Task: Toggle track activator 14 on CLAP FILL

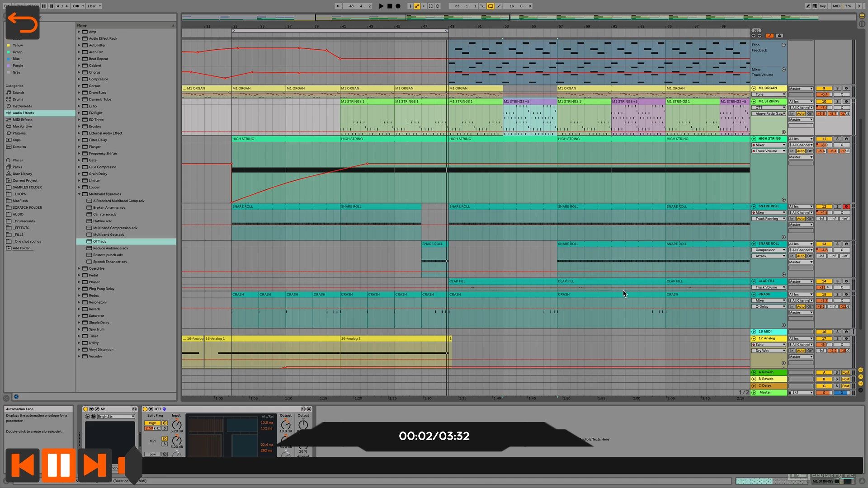Action: pyautogui.click(x=824, y=281)
